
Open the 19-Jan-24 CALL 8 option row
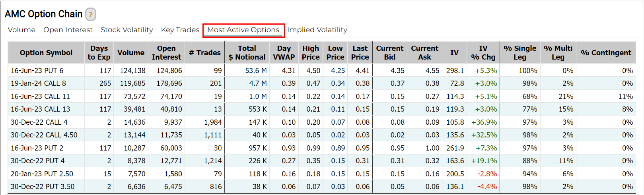pos(38,83)
